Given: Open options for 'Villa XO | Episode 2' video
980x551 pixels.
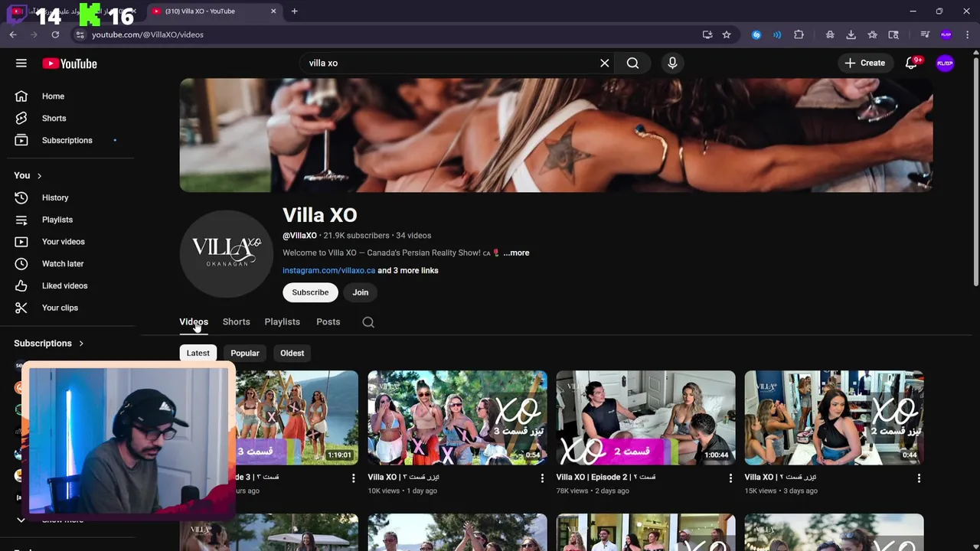Looking at the screenshot, I should [730, 478].
